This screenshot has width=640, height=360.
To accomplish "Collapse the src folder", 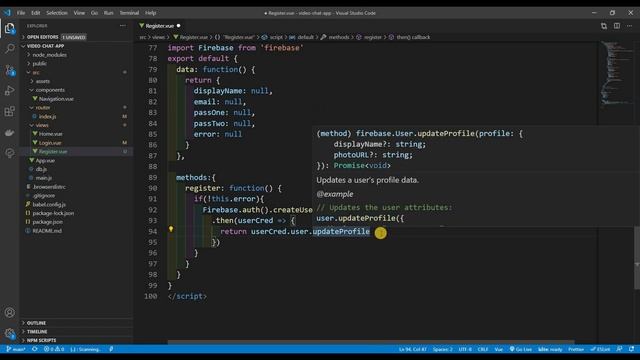I will (x=76, y=73).
